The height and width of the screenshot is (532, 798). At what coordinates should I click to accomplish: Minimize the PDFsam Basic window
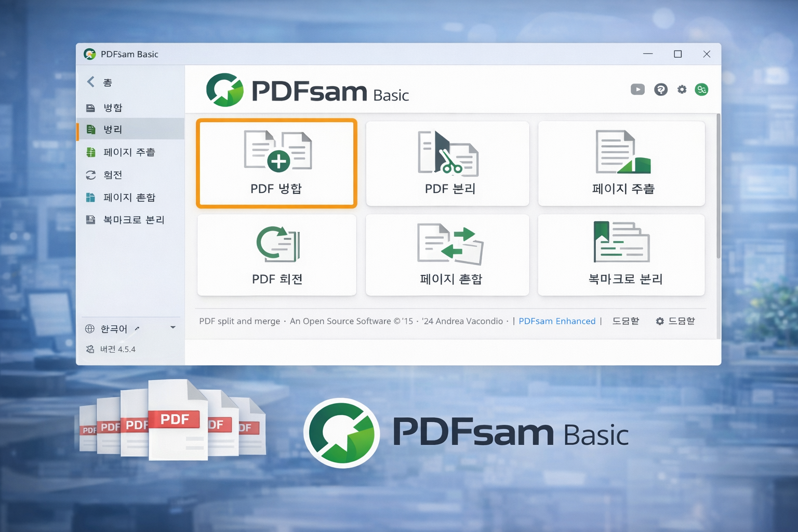point(648,54)
